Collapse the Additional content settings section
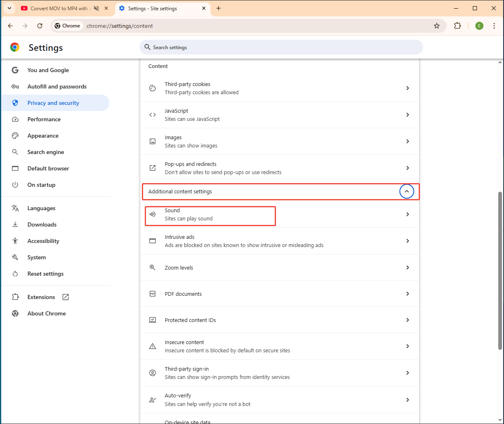 (x=406, y=191)
